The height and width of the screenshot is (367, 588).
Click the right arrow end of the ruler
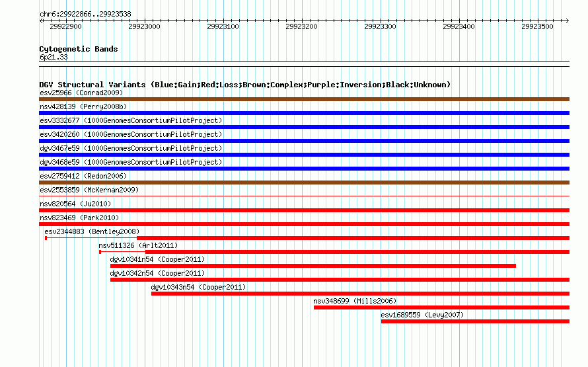pyautogui.click(x=568, y=20)
